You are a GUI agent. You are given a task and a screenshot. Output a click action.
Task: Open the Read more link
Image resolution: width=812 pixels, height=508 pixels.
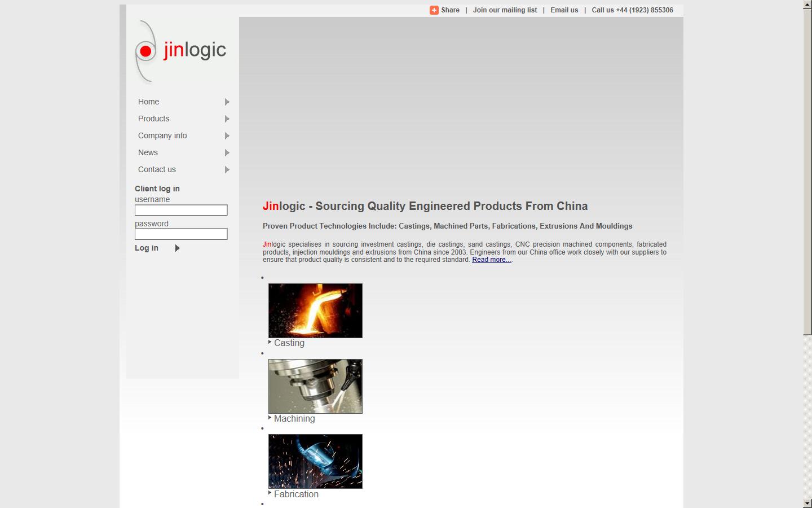[x=491, y=260]
